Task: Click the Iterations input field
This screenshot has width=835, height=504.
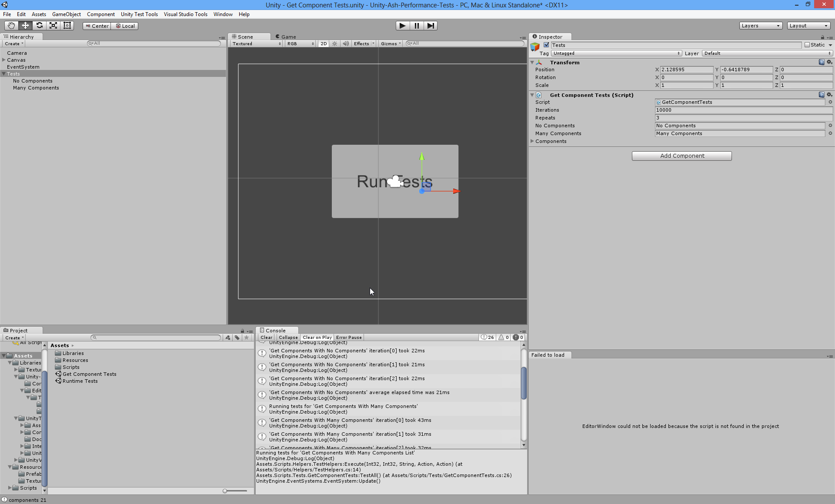Action: (743, 110)
